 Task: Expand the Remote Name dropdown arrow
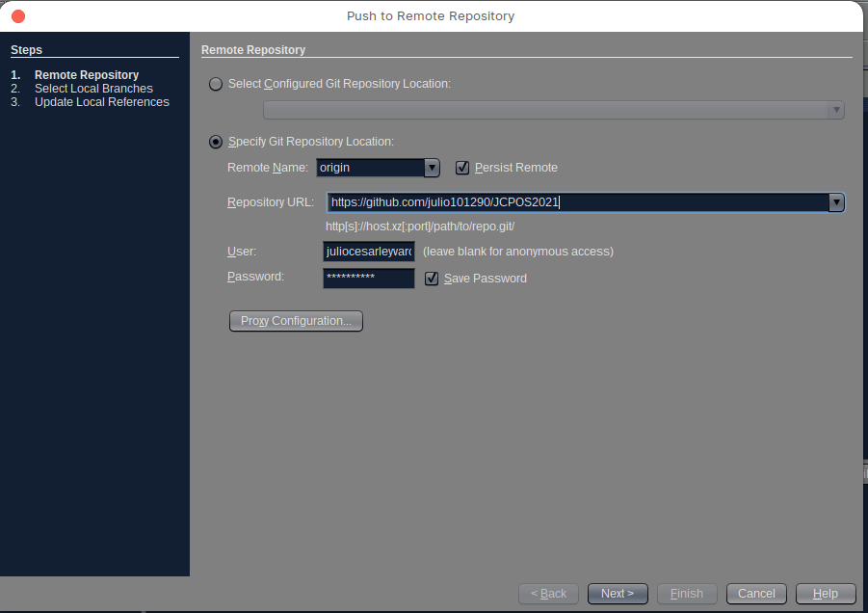click(x=432, y=168)
